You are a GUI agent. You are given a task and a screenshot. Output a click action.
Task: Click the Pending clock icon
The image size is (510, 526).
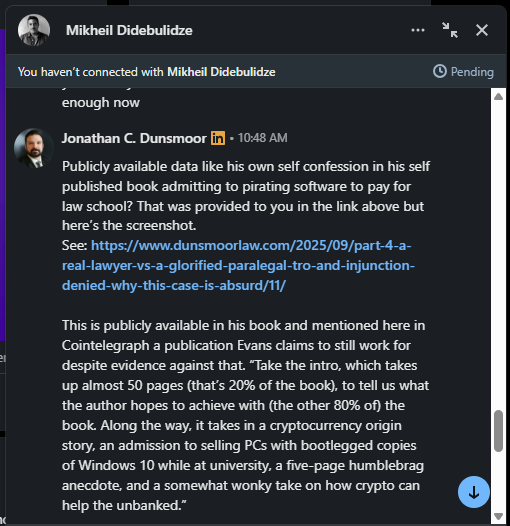tap(440, 71)
